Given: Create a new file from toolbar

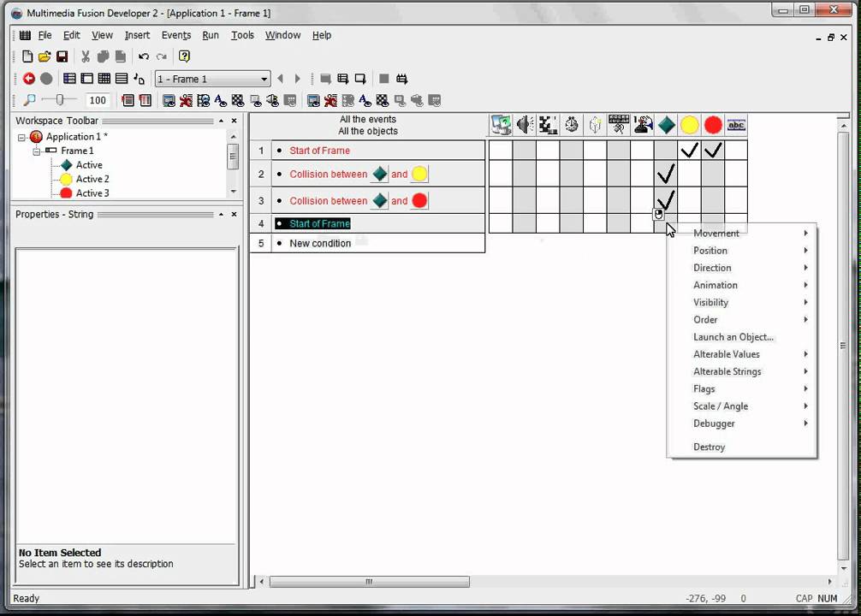Looking at the screenshot, I should coord(27,56).
